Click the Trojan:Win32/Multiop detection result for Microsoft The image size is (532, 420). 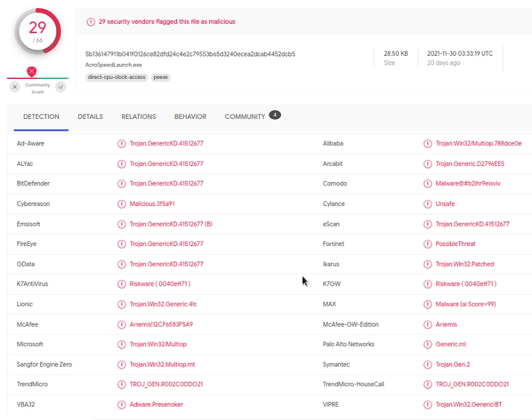[x=158, y=344]
